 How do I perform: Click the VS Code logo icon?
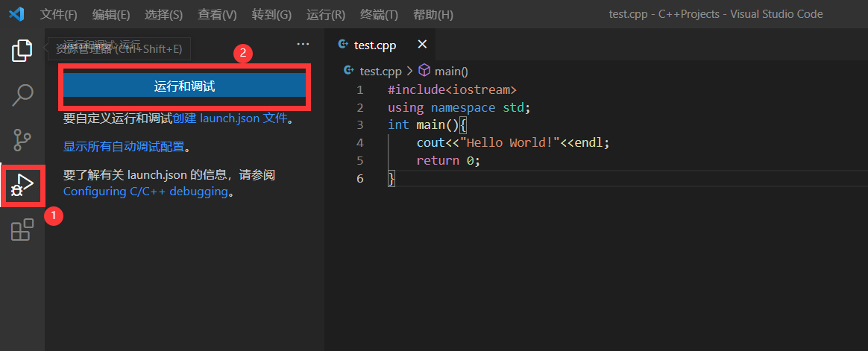click(16, 14)
